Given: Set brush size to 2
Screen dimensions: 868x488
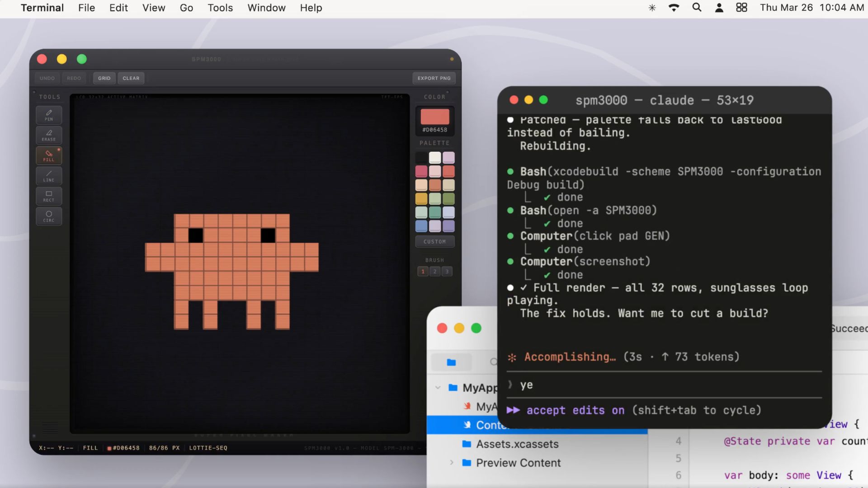Looking at the screenshot, I should tap(435, 272).
